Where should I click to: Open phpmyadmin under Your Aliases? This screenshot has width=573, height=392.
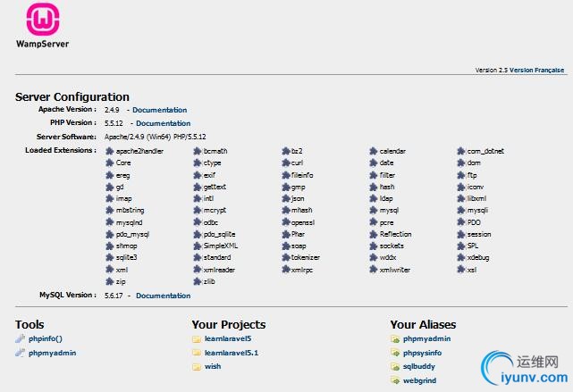pyautogui.click(x=426, y=339)
